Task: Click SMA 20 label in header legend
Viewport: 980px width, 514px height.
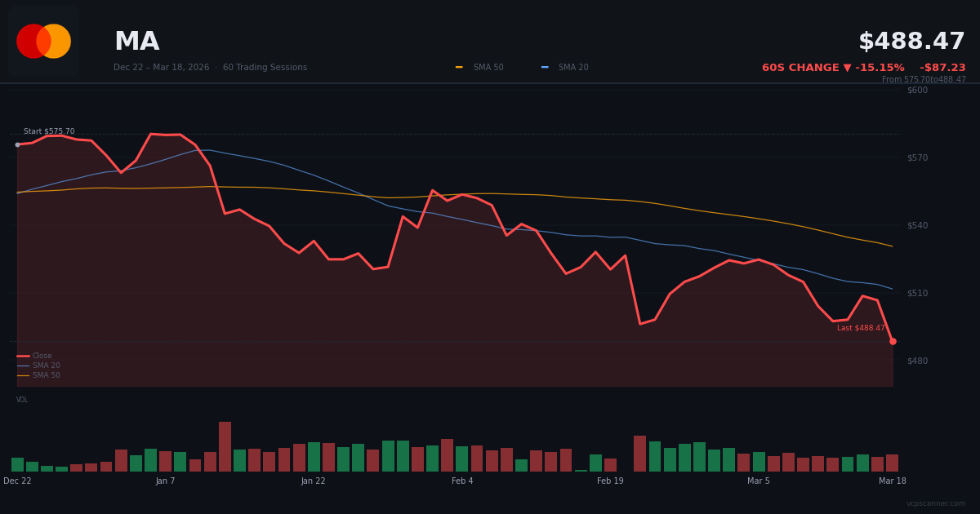Action: 573,68
